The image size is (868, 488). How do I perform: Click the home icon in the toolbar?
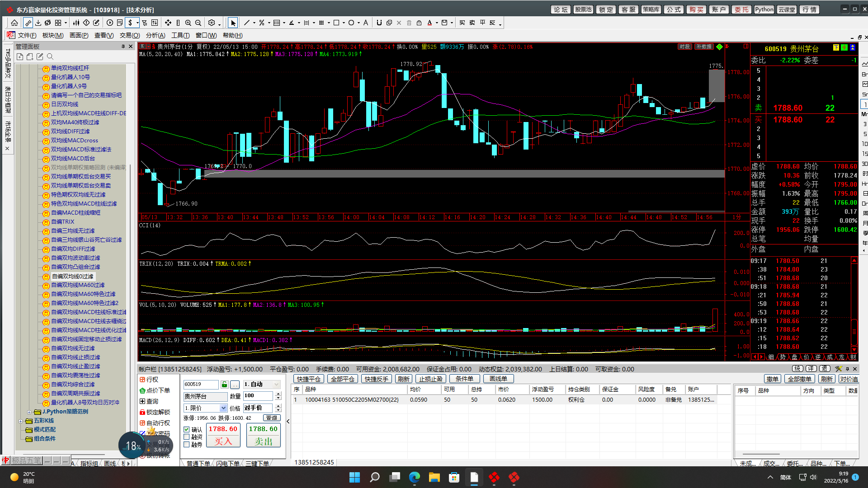coord(14,23)
